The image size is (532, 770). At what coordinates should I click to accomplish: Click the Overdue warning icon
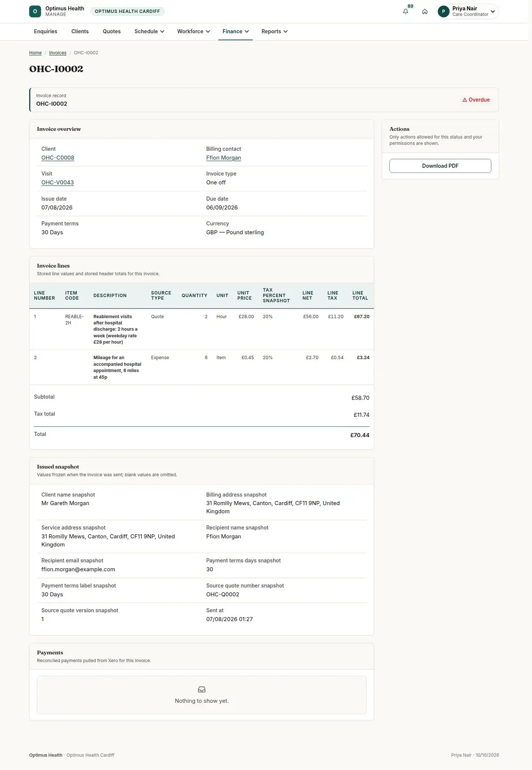click(x=465, y=100)
